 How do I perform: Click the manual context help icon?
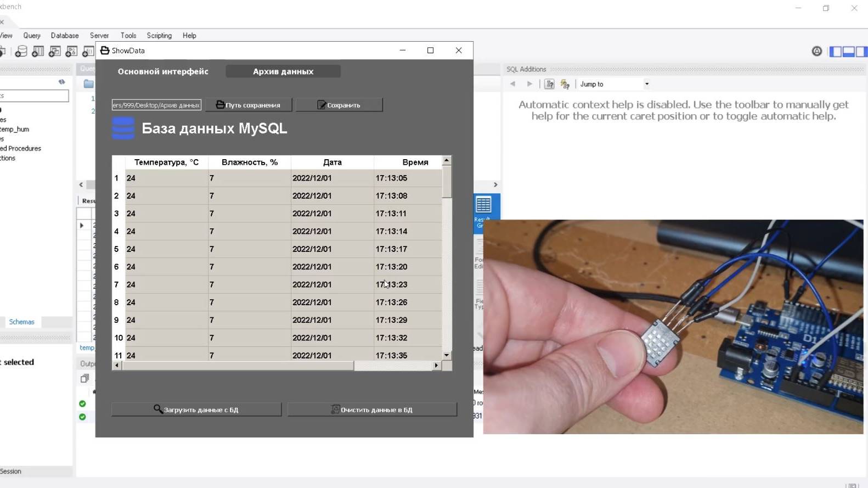click(x=549, y=84)
